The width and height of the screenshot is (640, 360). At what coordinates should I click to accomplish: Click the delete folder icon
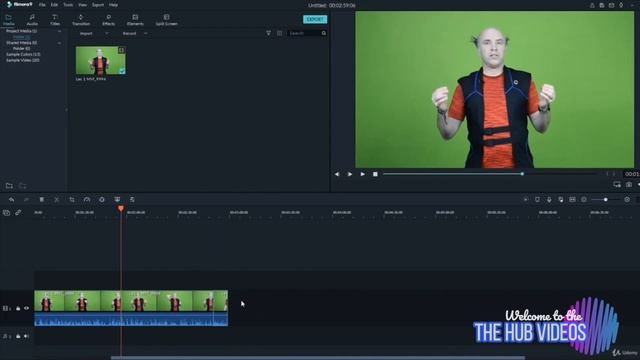[x=22, y=186]
